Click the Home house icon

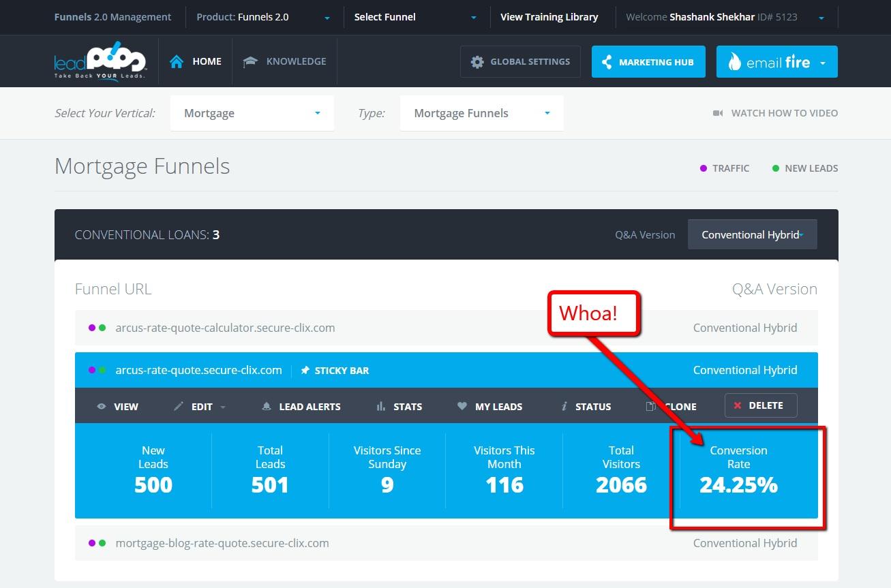(177, 62)
